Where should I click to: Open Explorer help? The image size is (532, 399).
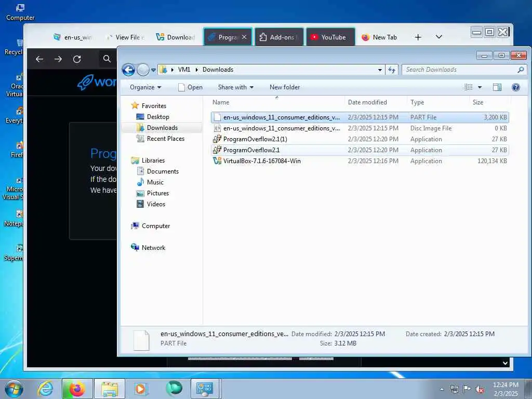pos(516,87)
